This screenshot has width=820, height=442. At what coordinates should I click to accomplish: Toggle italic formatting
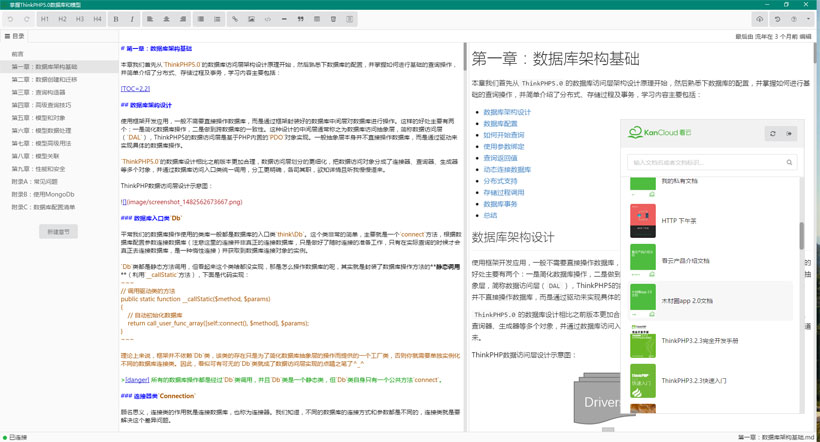tap(132, 19)
